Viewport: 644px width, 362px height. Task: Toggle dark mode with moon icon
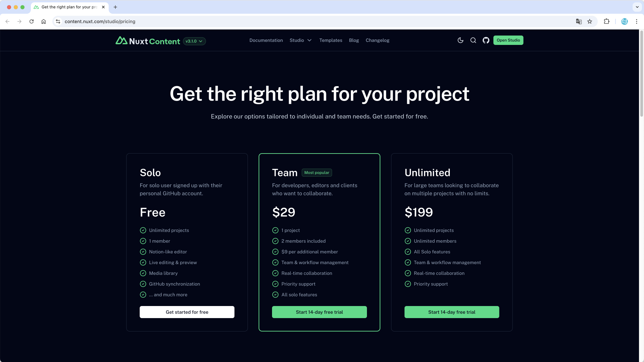tap(461, 40)
